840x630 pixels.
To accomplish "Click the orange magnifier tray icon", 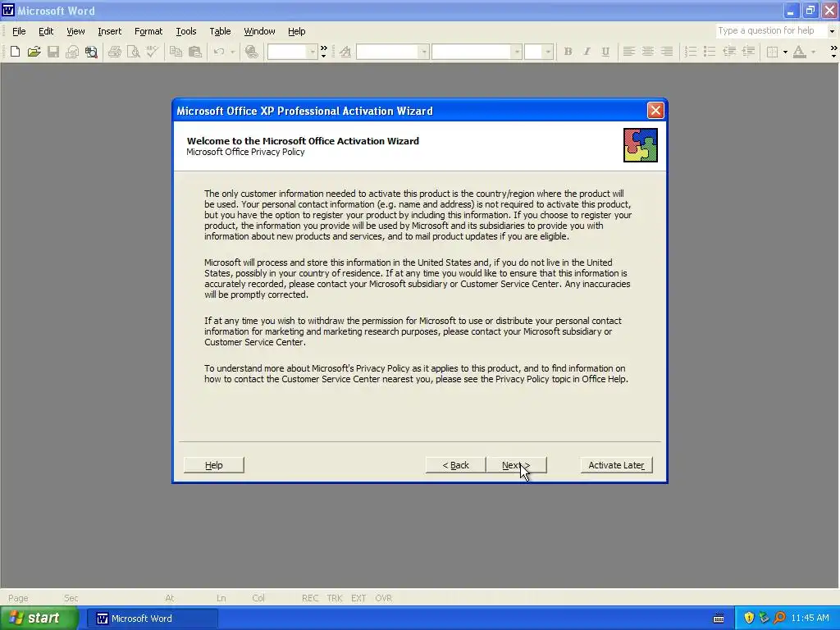I will coord(779,619).
